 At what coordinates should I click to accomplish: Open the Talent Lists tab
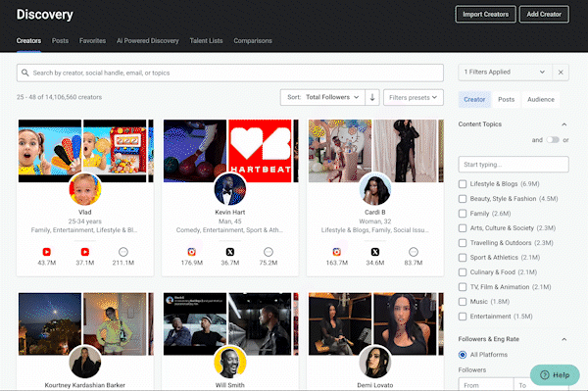(x=206, y=41)
